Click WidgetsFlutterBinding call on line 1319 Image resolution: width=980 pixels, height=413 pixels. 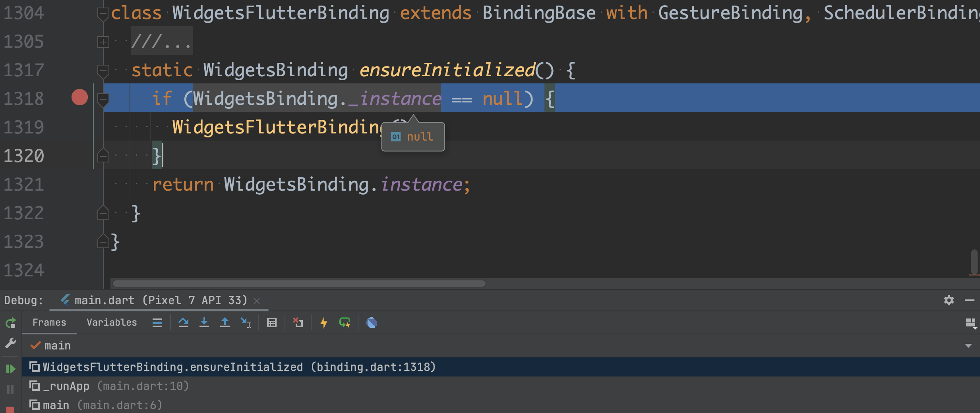tap(277, 127)
